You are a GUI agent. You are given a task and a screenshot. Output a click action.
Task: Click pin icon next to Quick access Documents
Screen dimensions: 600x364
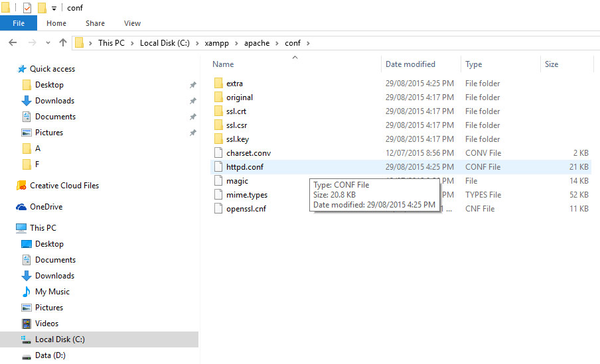[x=193, y=117]
